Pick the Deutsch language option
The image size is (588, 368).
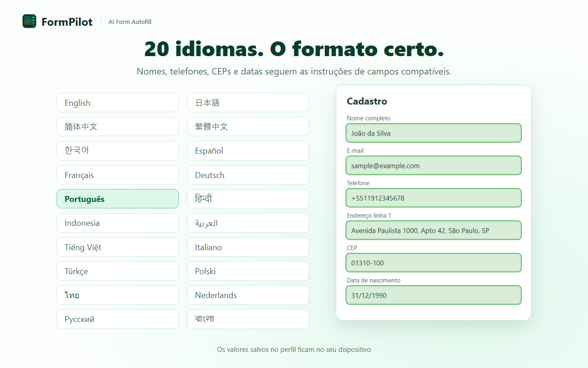pyautogui.click(x=248, y=175)
